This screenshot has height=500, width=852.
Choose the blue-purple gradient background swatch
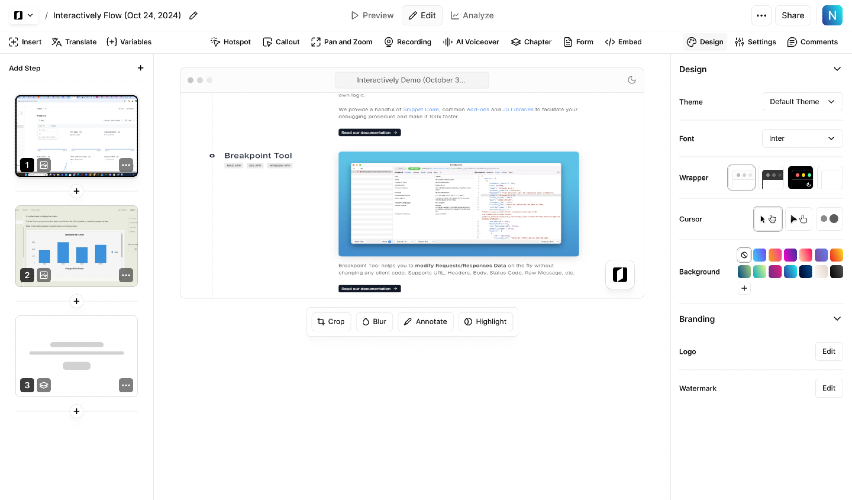760,255
